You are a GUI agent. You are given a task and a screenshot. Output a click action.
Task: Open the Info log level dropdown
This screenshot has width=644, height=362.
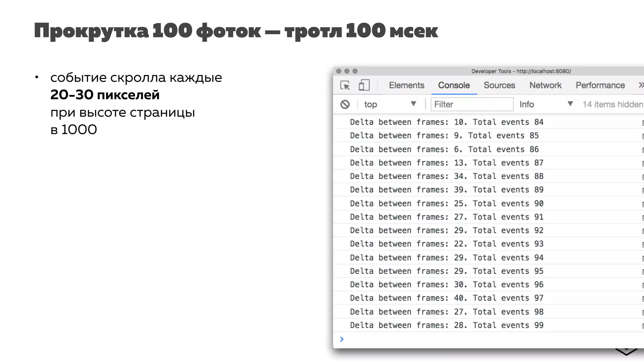click(x=547, y=104)
